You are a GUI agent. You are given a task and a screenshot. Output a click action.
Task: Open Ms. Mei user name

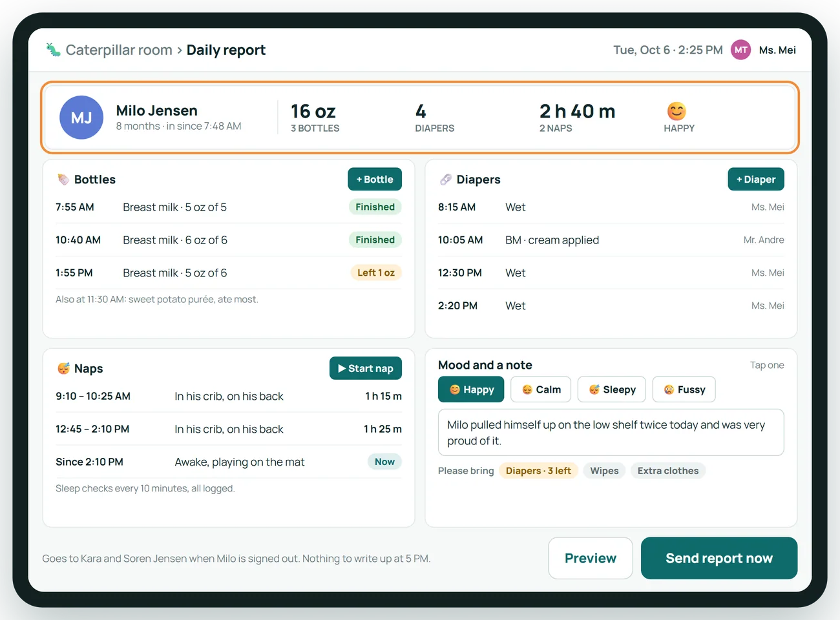[x=777, y=50]
